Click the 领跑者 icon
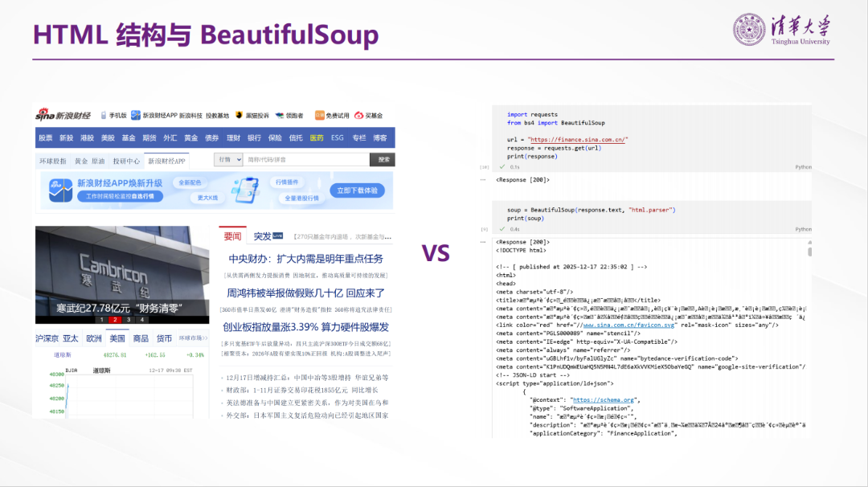Viewport: 868px width, 487px height. pyautogui.click(x=280, y=115)
